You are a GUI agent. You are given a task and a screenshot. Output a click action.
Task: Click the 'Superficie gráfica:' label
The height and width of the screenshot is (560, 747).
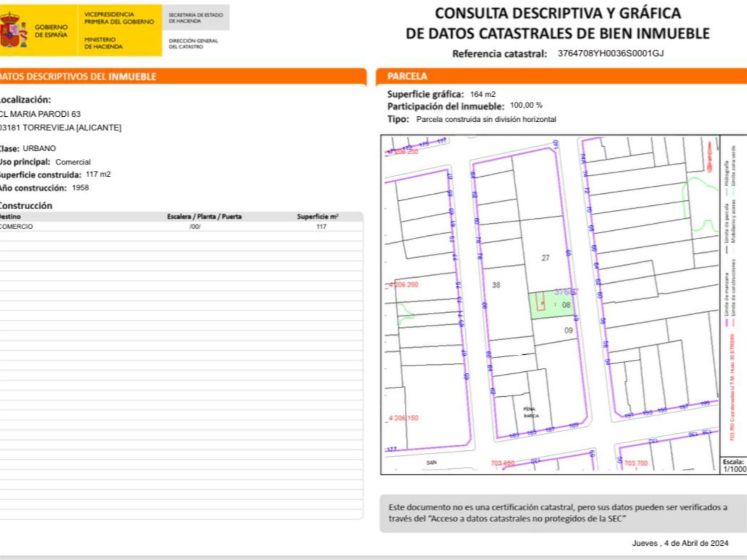click(425, 94)
